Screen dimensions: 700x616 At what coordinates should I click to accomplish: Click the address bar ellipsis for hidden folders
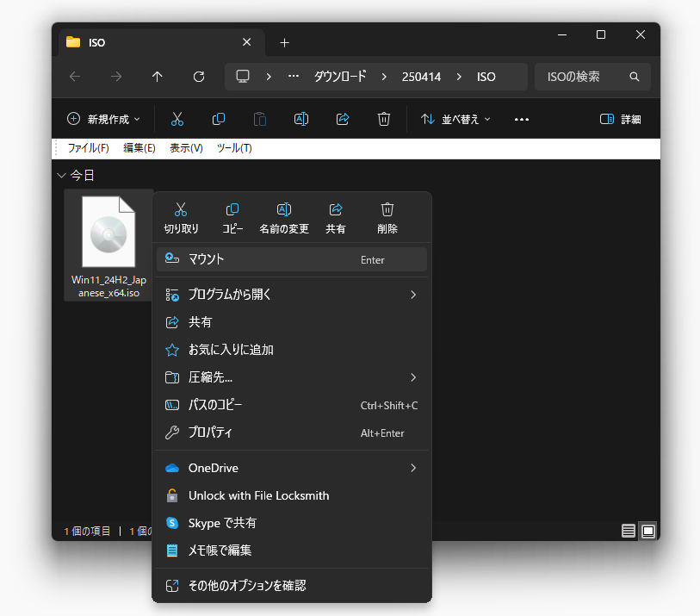(294, 77)
